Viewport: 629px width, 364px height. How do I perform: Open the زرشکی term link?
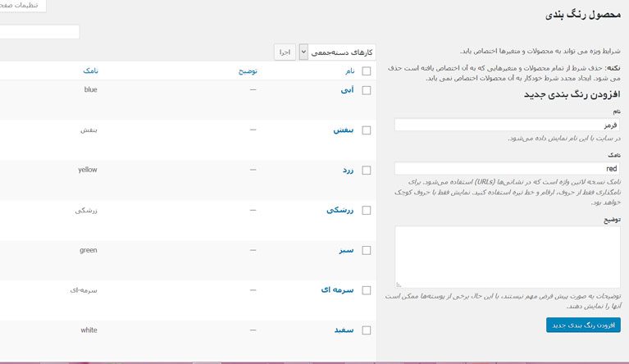(341, 210)
